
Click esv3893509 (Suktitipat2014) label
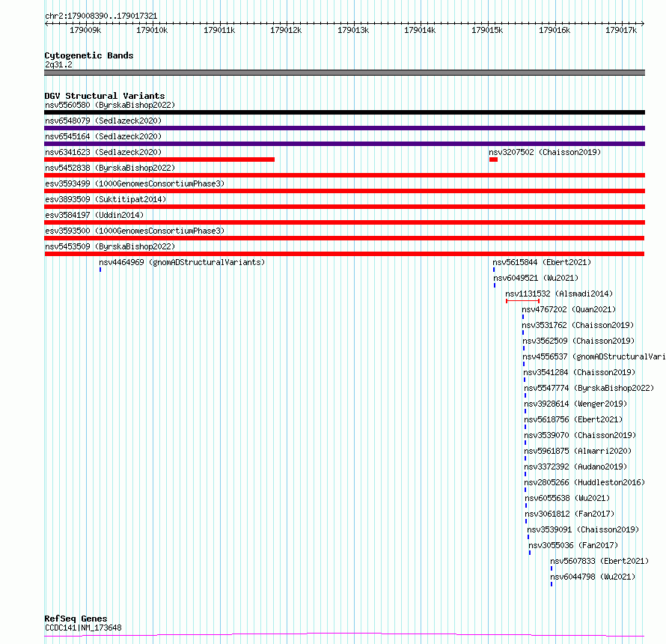tap(106, 199)
